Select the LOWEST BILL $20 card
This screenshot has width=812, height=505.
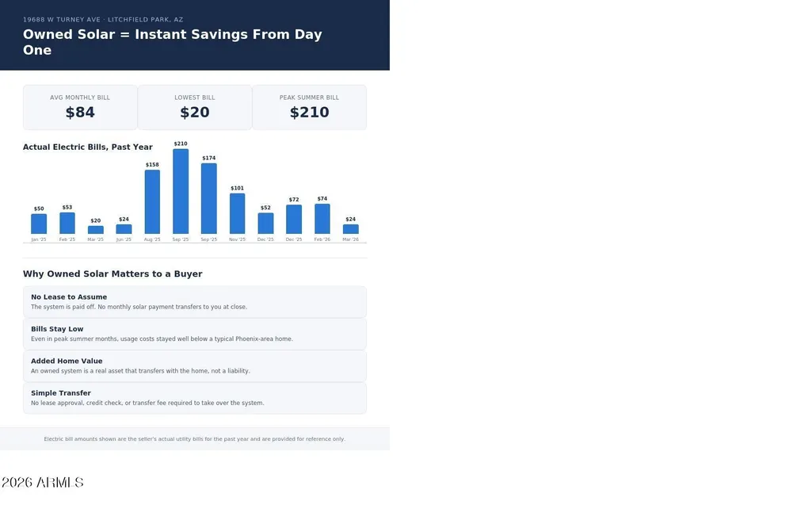click(x=195, y=107)
